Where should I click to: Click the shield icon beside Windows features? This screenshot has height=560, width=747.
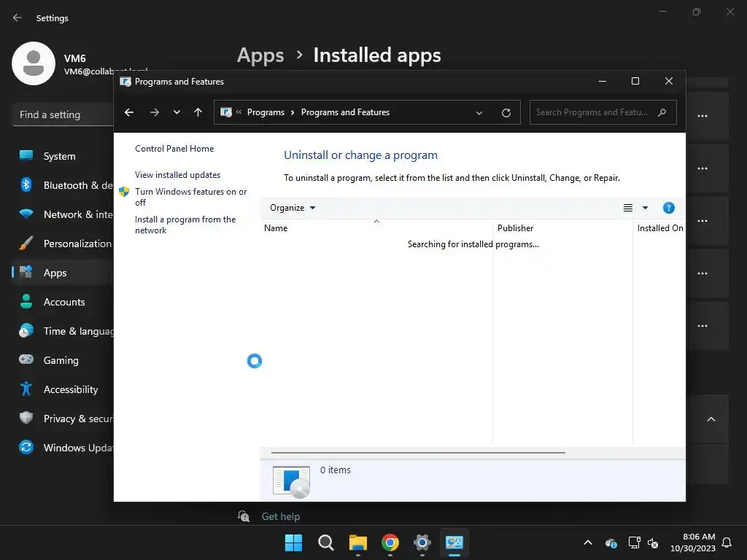click(124, 192)
